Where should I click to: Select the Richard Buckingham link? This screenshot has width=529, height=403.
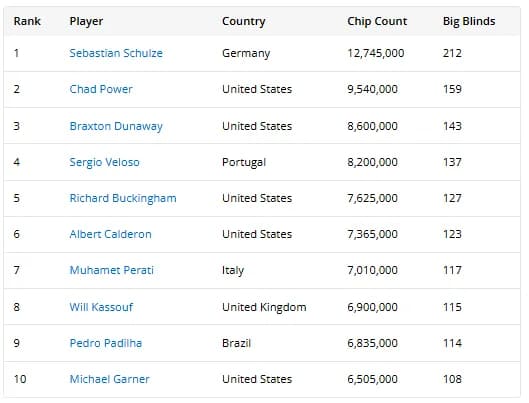pyautogui.click(x=123, y=198)
